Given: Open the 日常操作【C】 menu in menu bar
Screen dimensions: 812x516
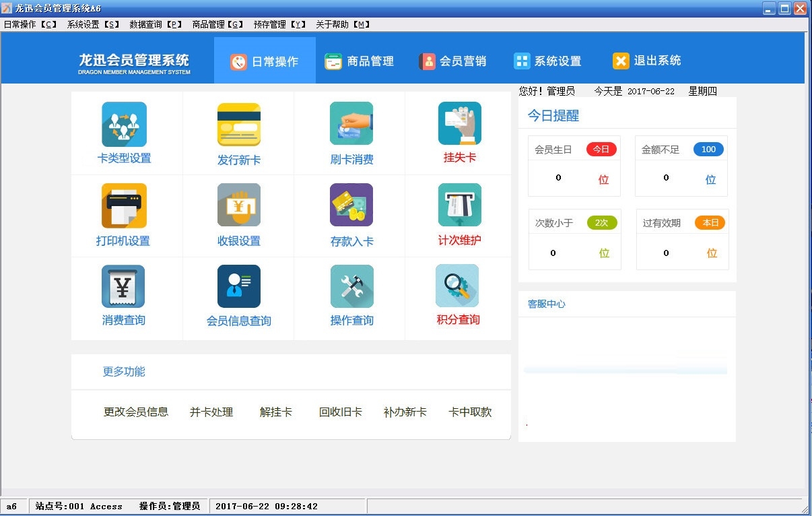Looking at the screenshot, I should (30, 24).
